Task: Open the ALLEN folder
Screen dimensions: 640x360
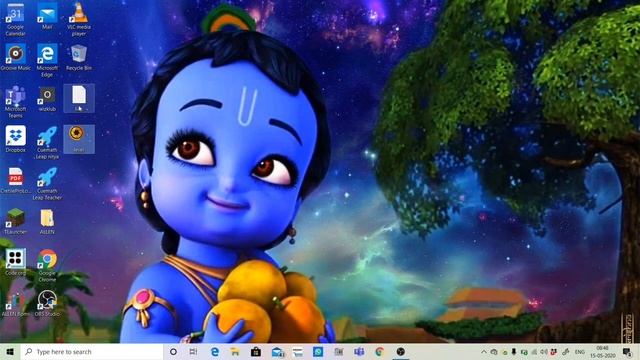Action: pyautogui.click(x=47, y=221)
